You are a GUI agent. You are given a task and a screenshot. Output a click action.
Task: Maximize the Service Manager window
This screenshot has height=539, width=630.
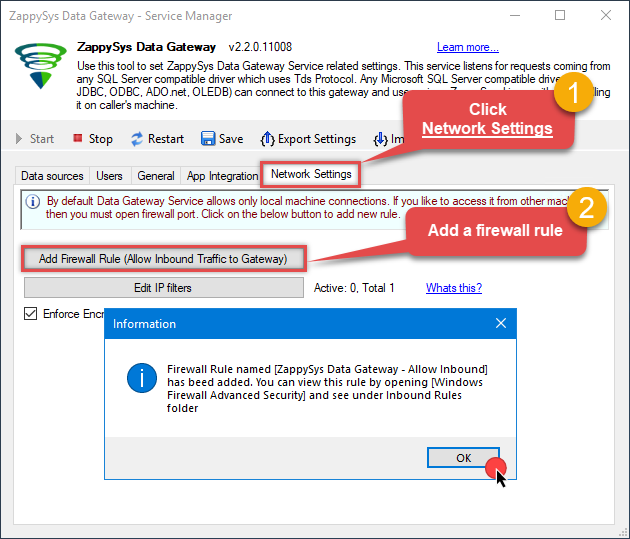point(560,16)
